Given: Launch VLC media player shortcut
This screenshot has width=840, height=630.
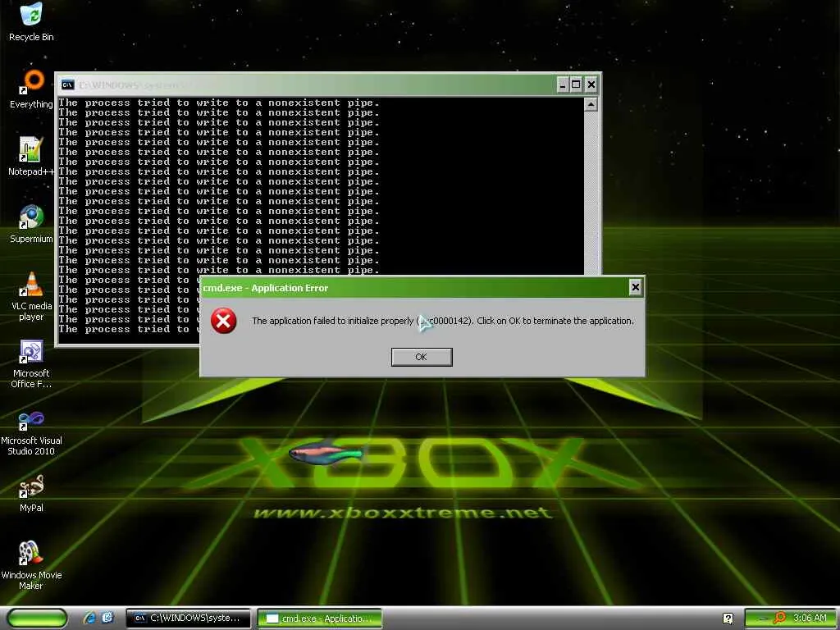Looking at the screenshot, I should (32, 295).
